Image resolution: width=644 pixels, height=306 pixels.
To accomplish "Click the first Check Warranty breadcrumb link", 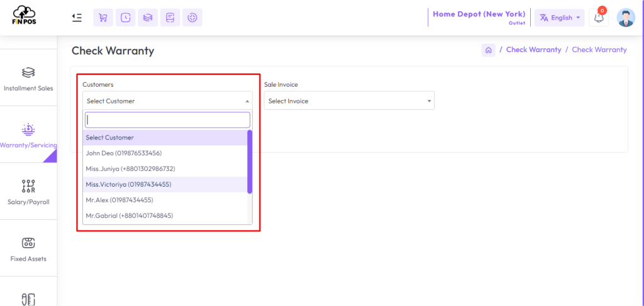I will point(533,50).
